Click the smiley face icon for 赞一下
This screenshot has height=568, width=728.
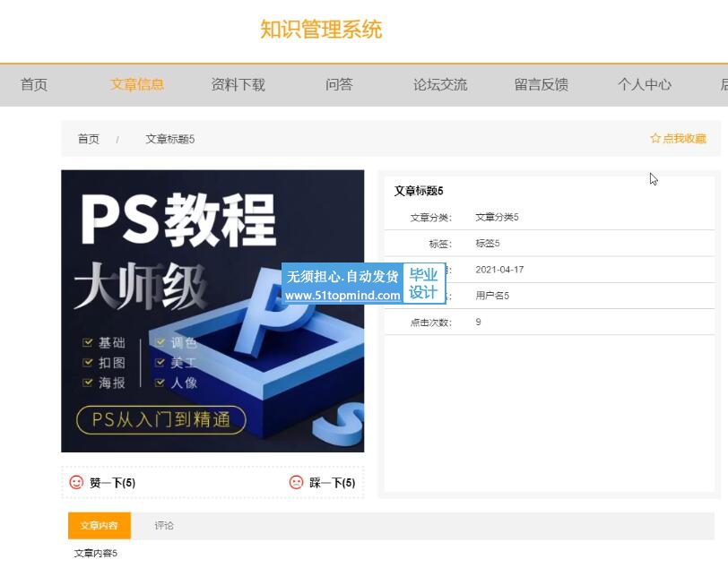(76, 483)
